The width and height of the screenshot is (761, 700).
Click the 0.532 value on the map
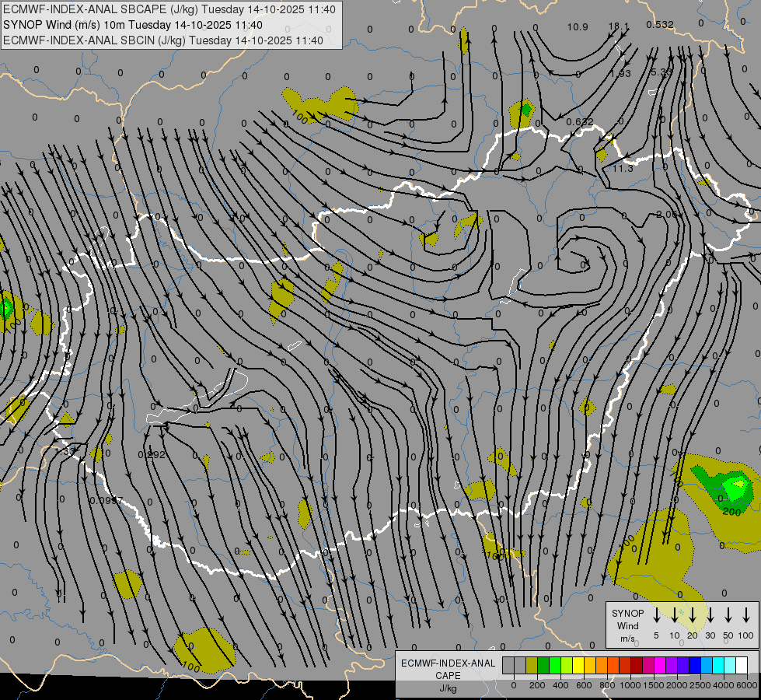pyautogui.click(x=660, y=24)
